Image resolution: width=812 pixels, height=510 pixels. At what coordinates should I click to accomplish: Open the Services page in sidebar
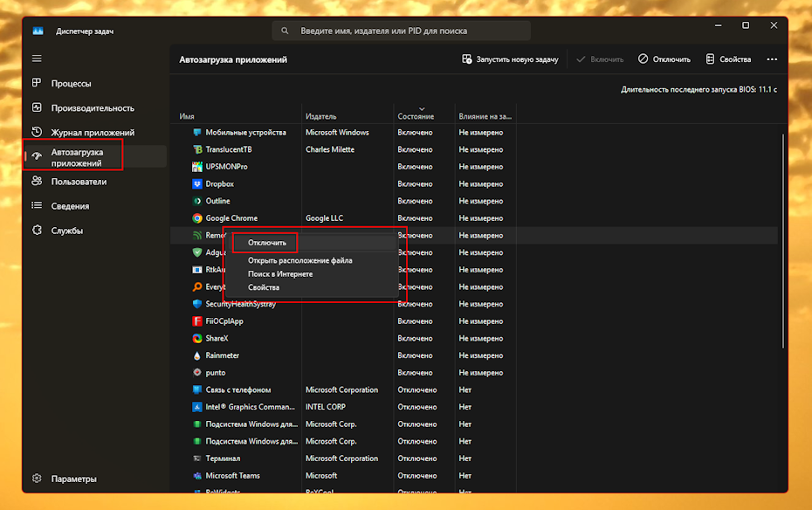(66, 231)
